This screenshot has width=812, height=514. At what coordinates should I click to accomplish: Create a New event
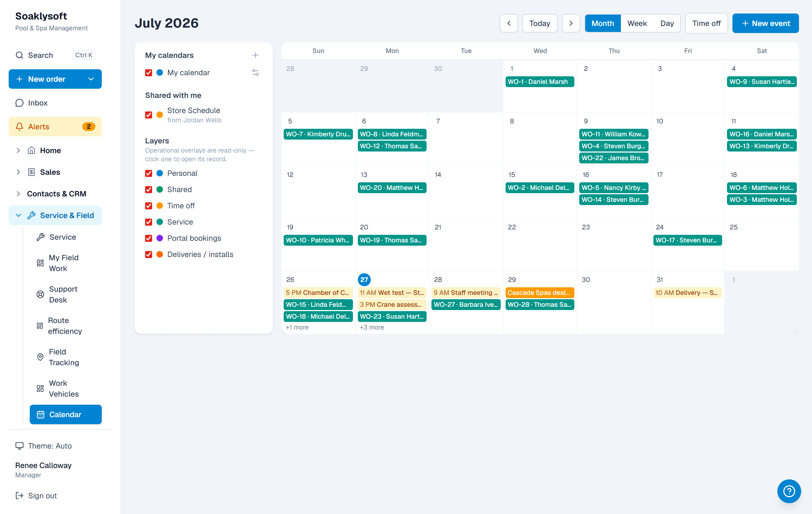pos(765,23)
